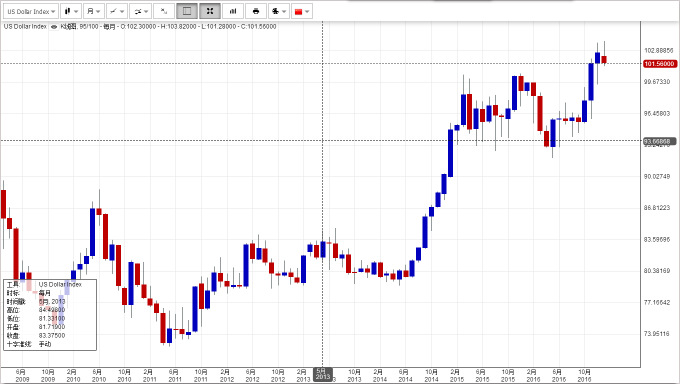Toggle the crosshair fullscreen mode button
The image size is (680, 384).
(x=210, y=11)
